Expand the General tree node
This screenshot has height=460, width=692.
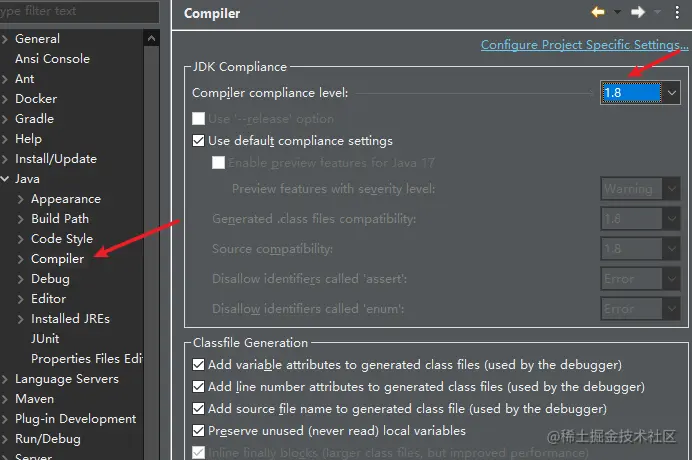(5, 39)
